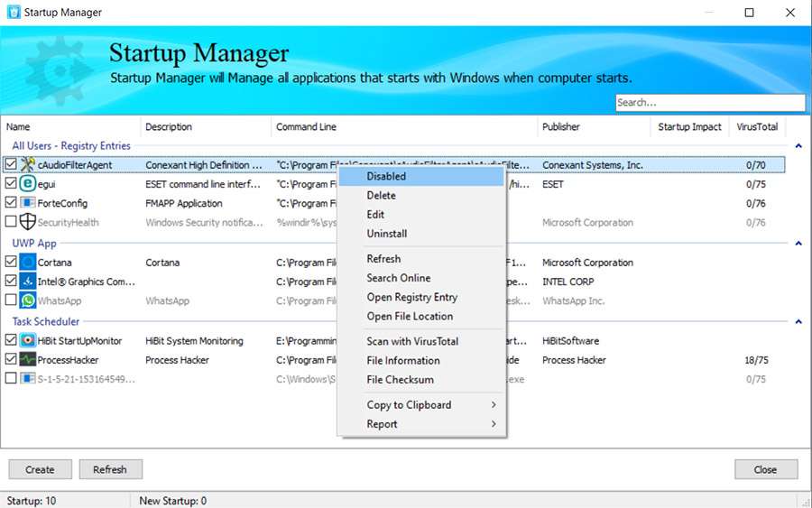812x508 pixels.
Task: Select Disabled in the context menu
Action: (386, 177)
